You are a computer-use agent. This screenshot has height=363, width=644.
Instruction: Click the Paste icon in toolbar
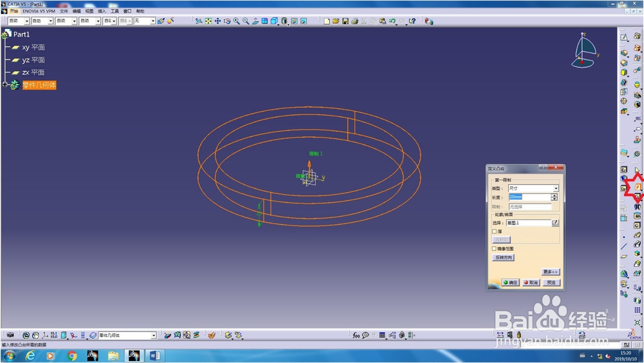383,21
